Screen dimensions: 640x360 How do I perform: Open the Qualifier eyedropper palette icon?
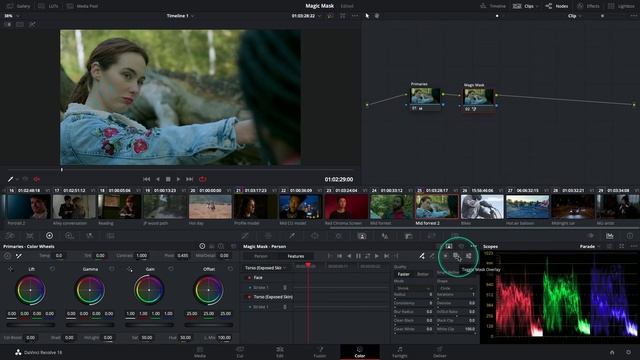coord(292,236)
